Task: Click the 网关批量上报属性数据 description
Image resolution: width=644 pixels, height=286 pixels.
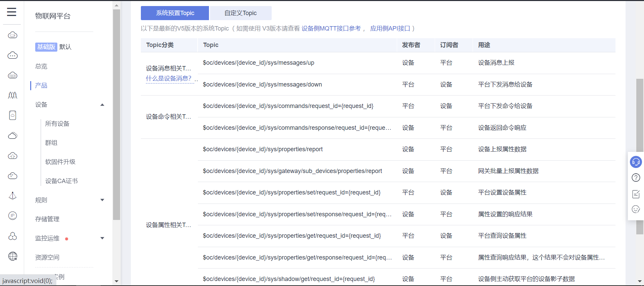Action: [x=508, y=171]
